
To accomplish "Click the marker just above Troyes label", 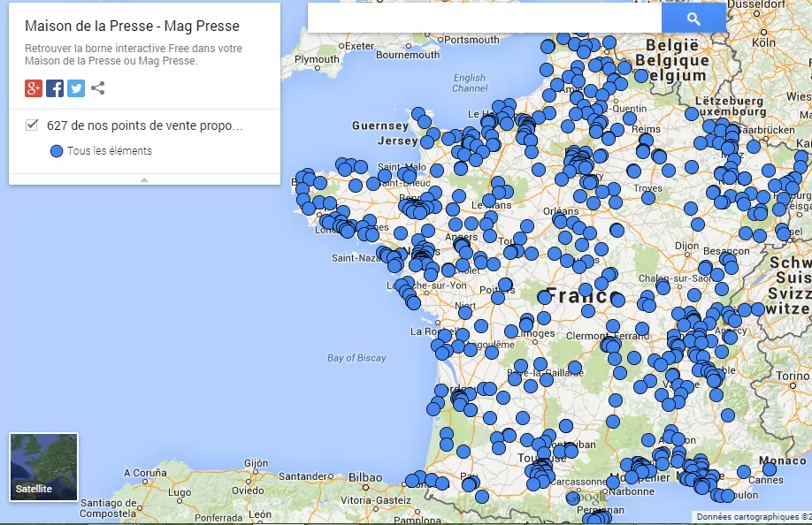I will point(633,171).
